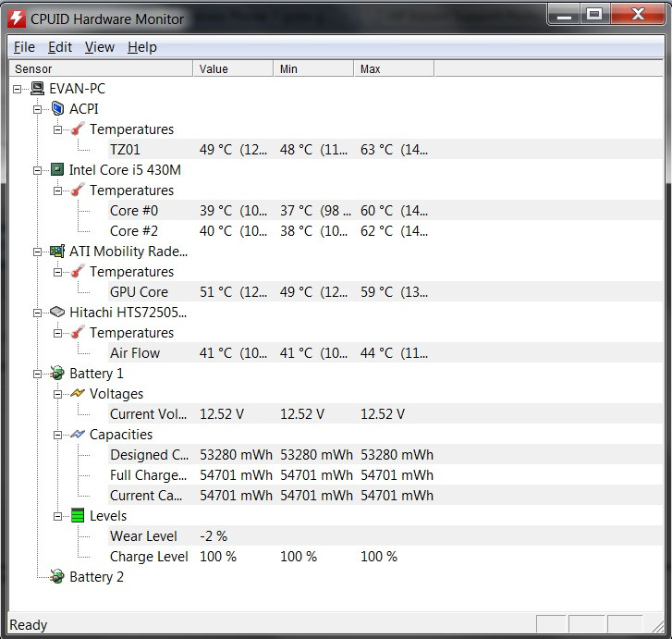Click the Value column header

[233, 68]
